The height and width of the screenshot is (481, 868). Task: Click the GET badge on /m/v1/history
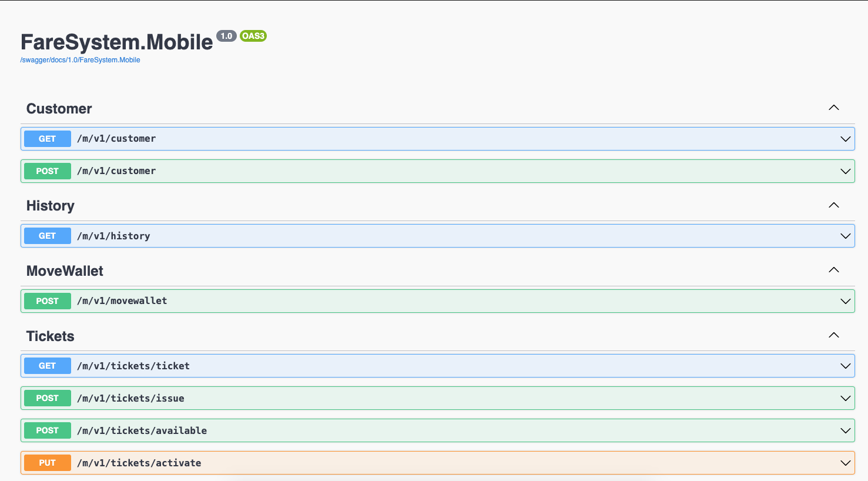[x=47, y=236]
